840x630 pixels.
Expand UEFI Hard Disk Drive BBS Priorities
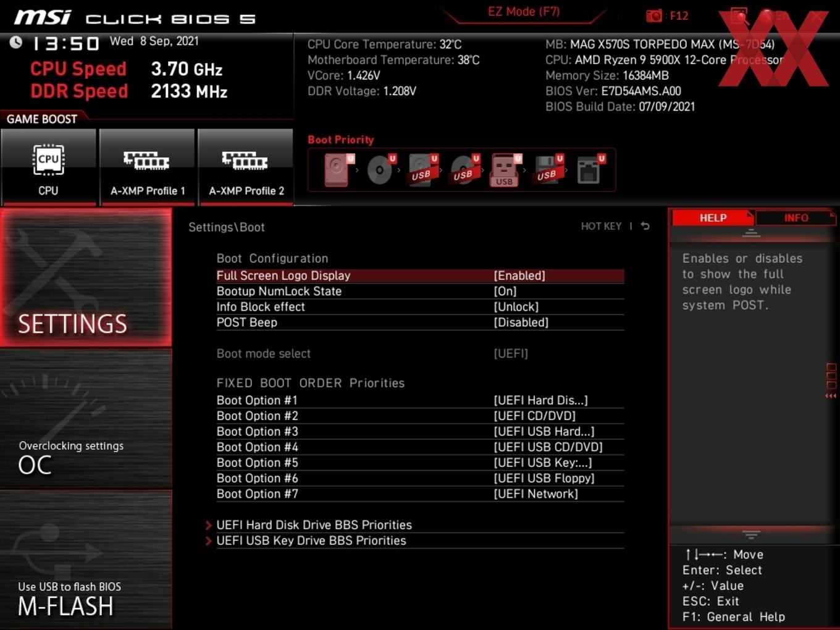pyautogui.click(x=314, y=525)
